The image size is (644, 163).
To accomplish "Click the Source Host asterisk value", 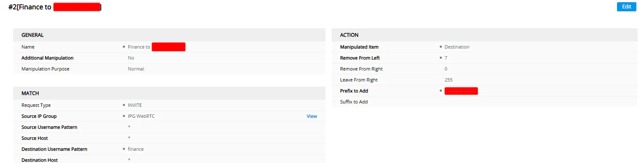I will [129, 138].
